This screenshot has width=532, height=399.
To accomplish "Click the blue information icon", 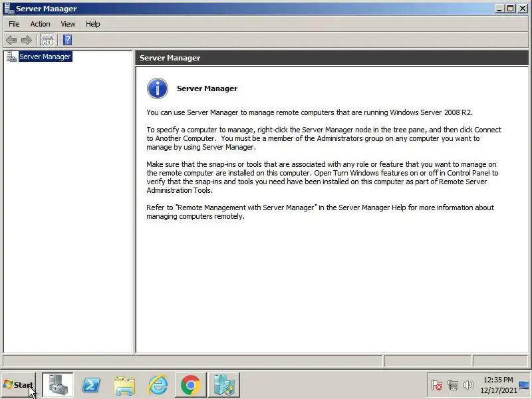I will (x=158, y=88).
